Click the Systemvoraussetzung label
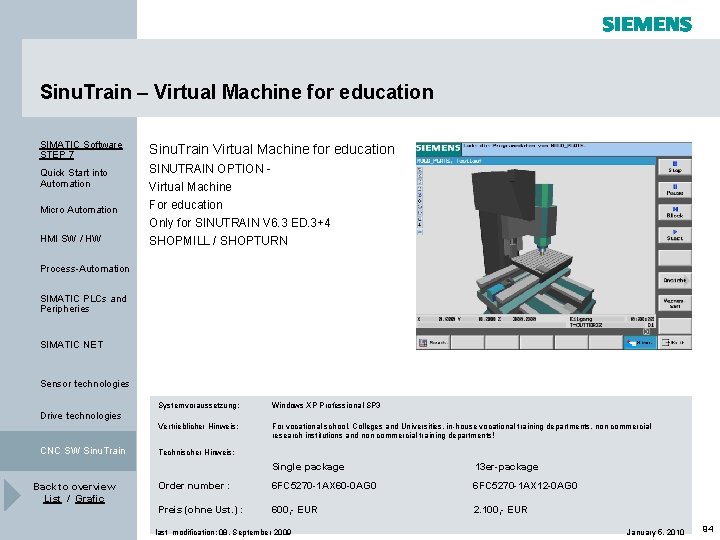Image resolution: width=720 pixels, height=540 pixels. point(198,405)
